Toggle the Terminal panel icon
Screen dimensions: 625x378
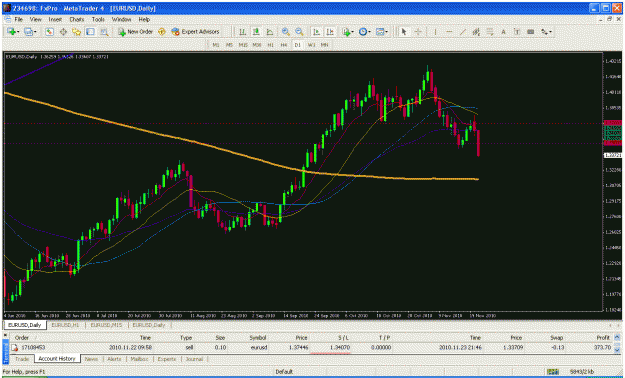point(90,32)
